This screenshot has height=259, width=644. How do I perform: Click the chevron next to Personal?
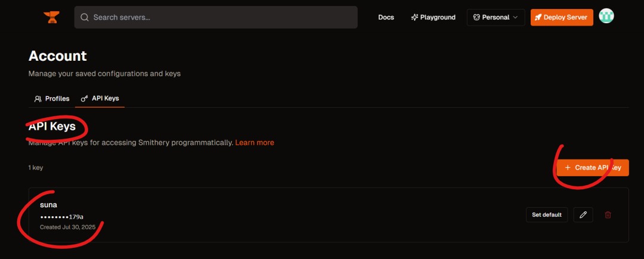click(516, 17)
